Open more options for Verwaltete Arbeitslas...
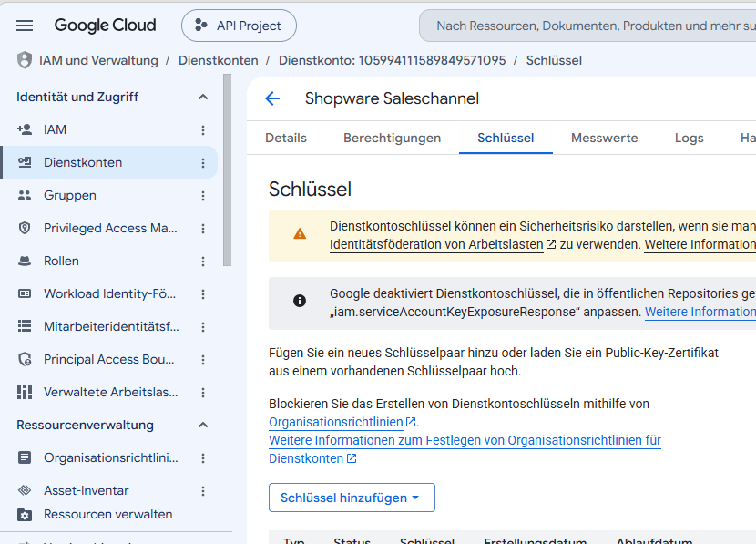The image size is (756, 544). [x=203, y=392]
